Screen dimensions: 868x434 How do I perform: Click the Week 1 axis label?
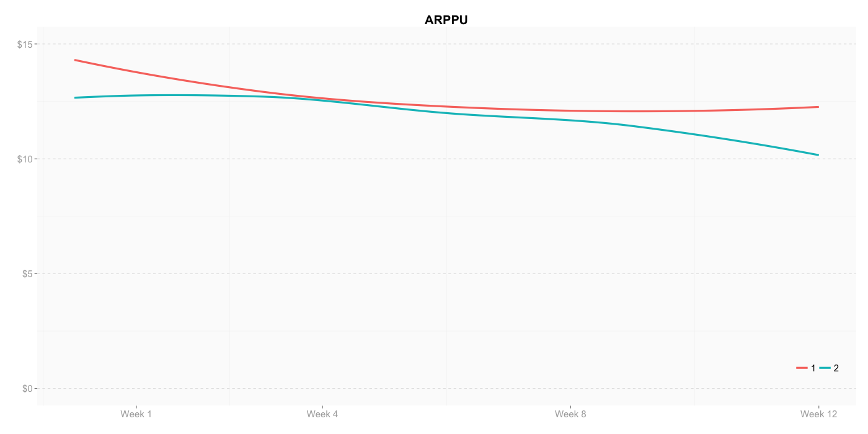(136, 414)
